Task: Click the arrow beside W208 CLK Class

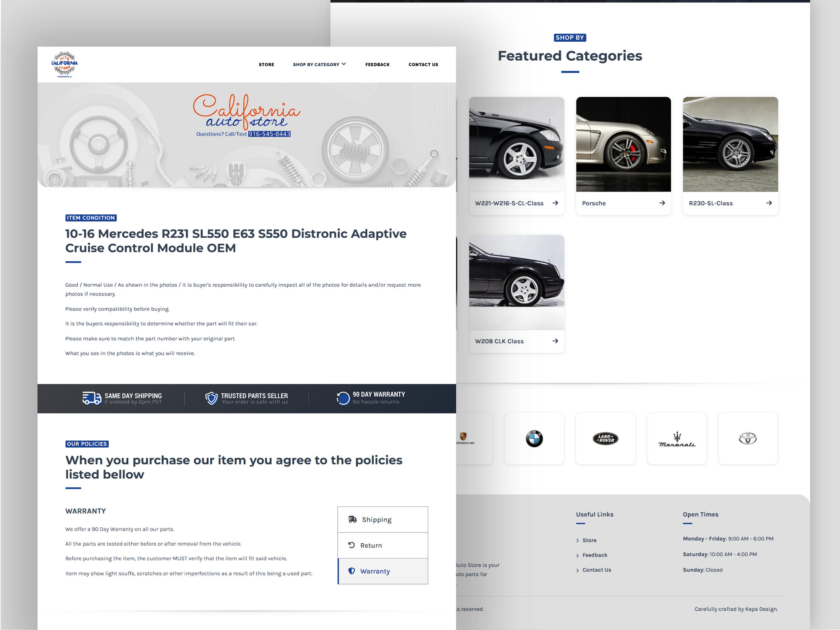Action: coord(555,341)
